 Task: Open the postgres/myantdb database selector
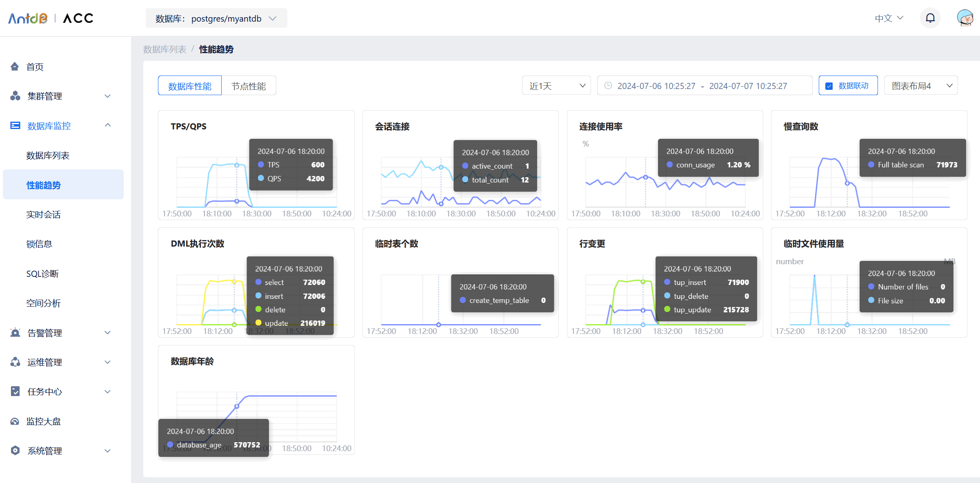tap(216, 19)
